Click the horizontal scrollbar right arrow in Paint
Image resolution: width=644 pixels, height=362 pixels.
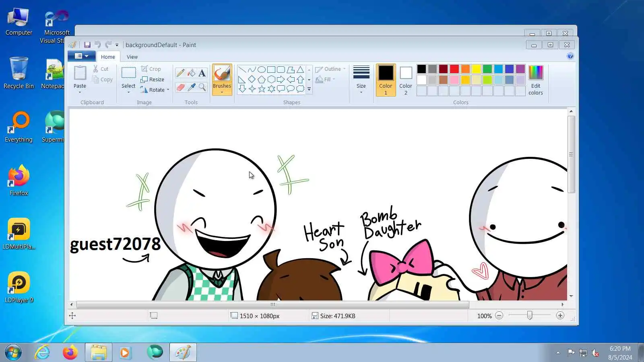tap(563, 304)
